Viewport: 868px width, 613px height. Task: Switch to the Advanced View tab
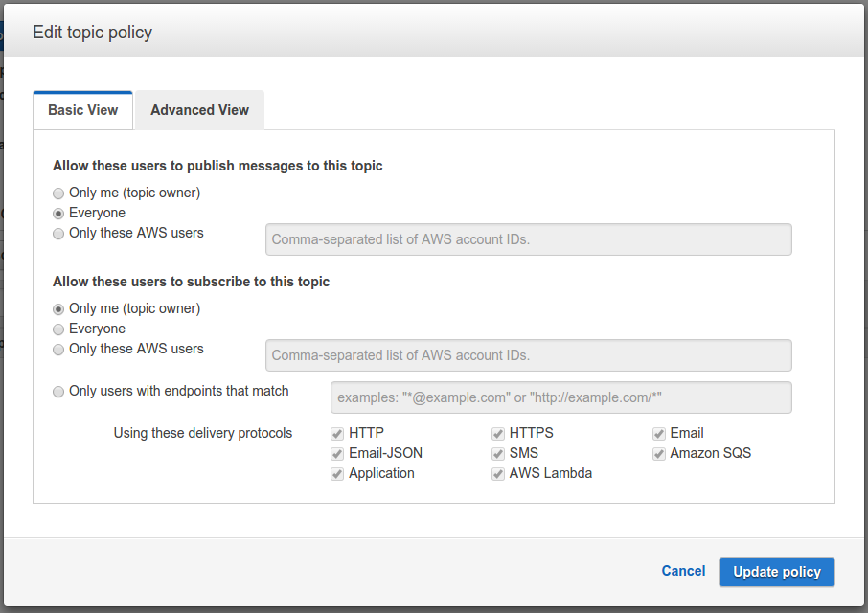pos(199,110)
